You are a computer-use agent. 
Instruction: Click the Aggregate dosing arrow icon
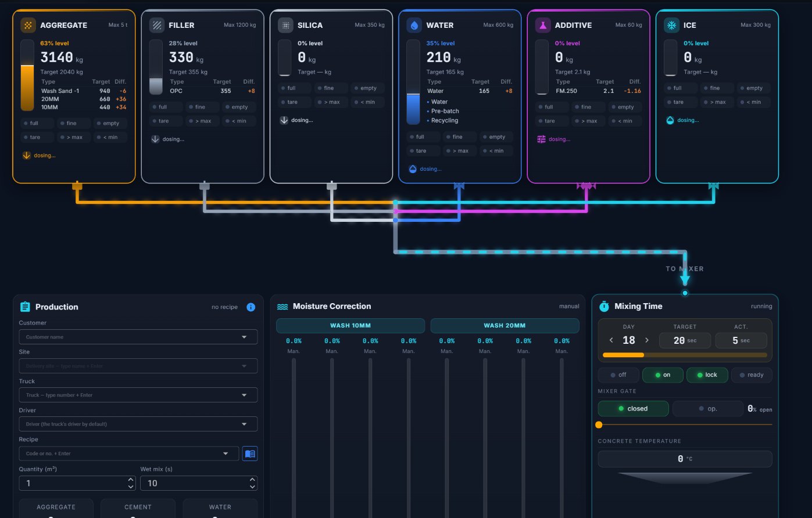tap(26, 155)
